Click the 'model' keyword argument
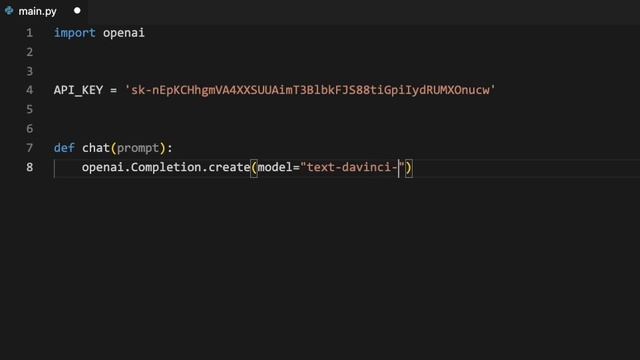 coord(275,167)
